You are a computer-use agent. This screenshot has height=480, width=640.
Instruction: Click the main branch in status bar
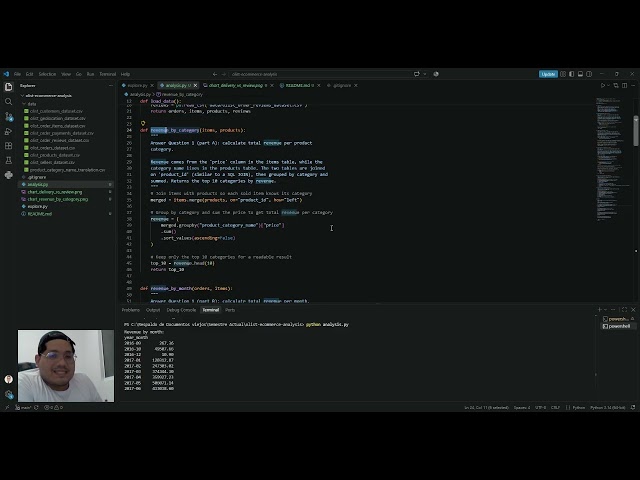pyautogui.click(x=23, y=407)
